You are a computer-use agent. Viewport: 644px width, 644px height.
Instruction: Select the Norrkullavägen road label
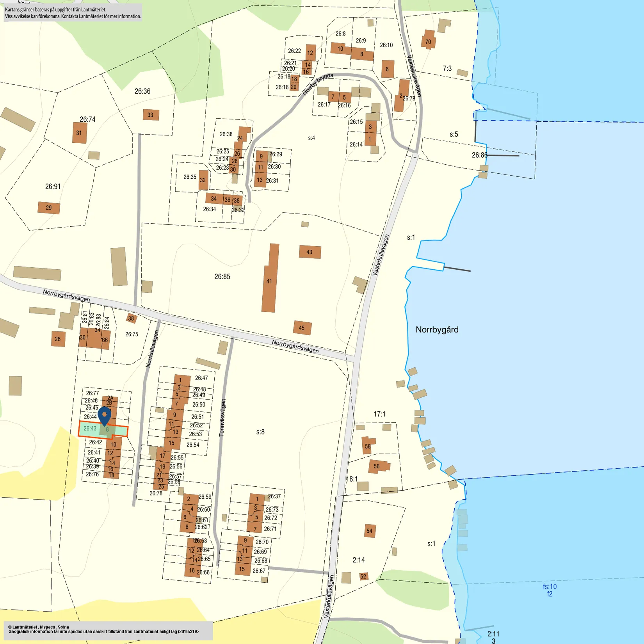coord(152,349)
